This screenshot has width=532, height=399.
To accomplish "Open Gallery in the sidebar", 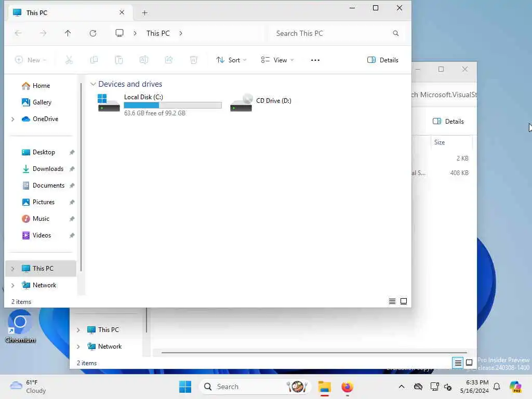I will coord(42,102).
